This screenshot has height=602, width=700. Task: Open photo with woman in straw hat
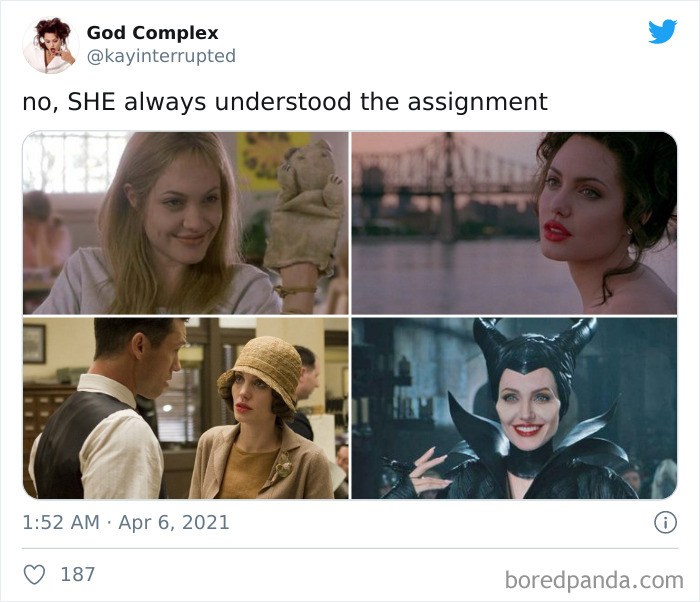pos(186,408)
